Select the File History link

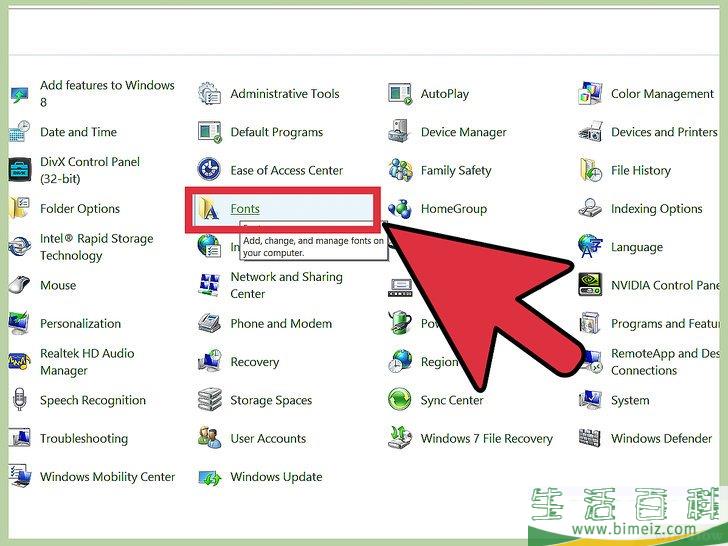pyautogui.click(x=641, y=170)
